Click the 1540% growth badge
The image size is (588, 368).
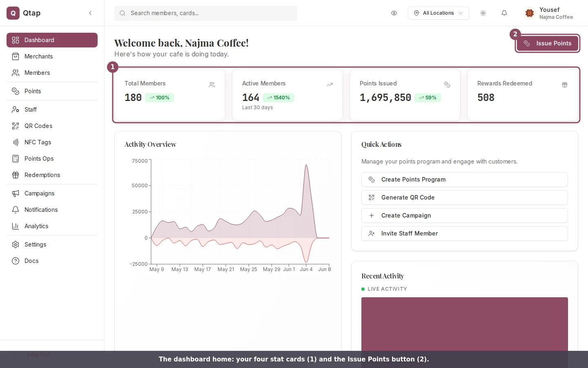pyautogui.click(x=278, y=98)
